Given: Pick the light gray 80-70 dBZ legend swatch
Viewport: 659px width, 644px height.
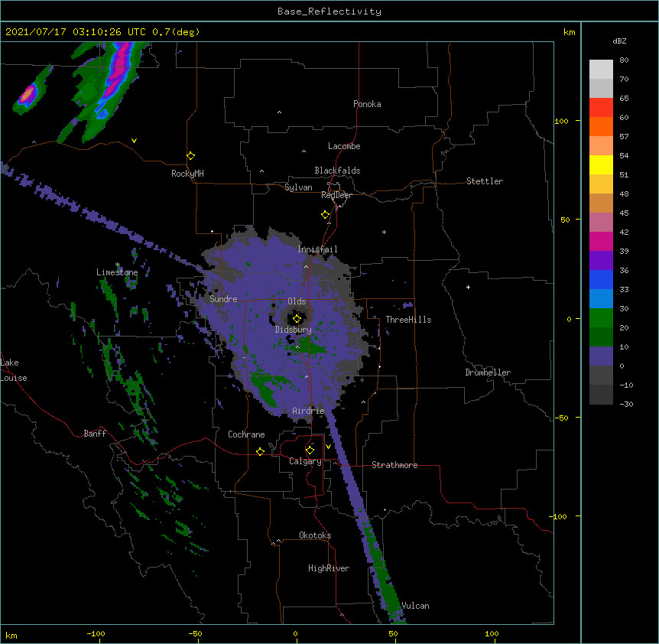Looking at the screenshot, I should (x=601, y=70).
